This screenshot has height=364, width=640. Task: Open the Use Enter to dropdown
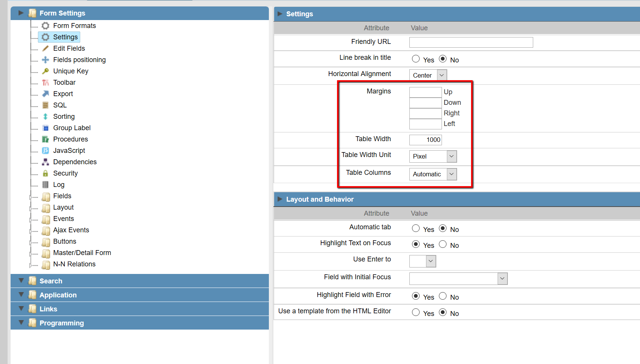tap(423, 261)
